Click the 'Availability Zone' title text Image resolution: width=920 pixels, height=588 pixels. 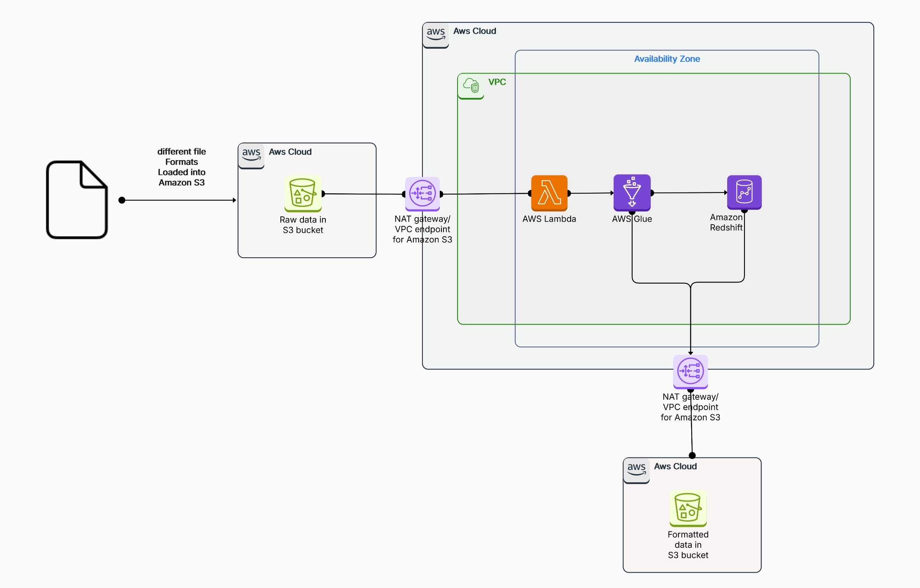(667, 59)
